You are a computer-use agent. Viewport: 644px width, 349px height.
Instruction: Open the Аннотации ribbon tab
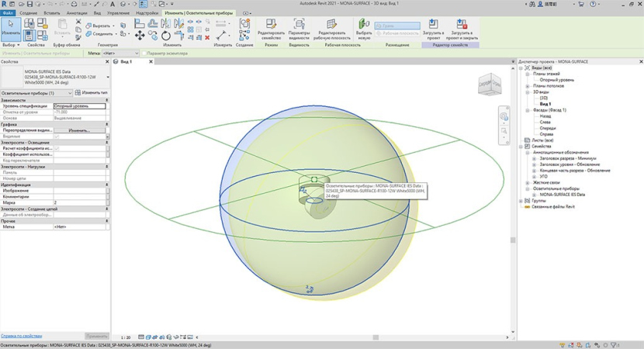pos(77,13)
